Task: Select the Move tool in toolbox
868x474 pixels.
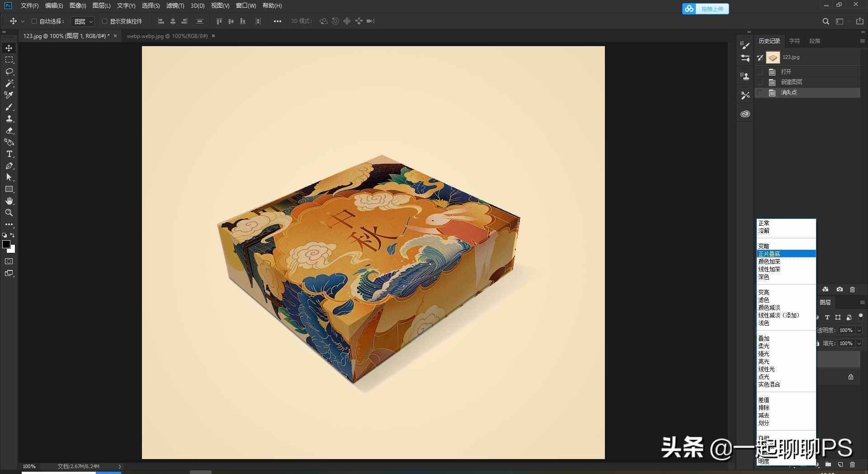Action: [9, 48]
